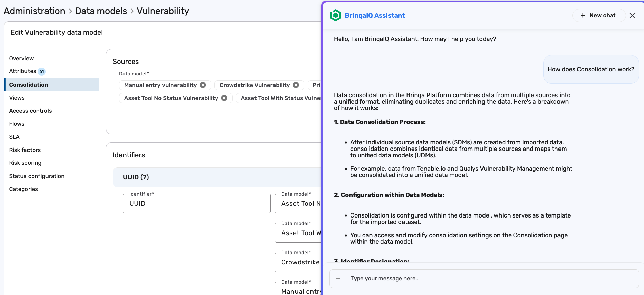The height and width of the screenshot is (295, 644).
Task: Open the Asset Tool W data model dropdown
Action: pos(299,233)
